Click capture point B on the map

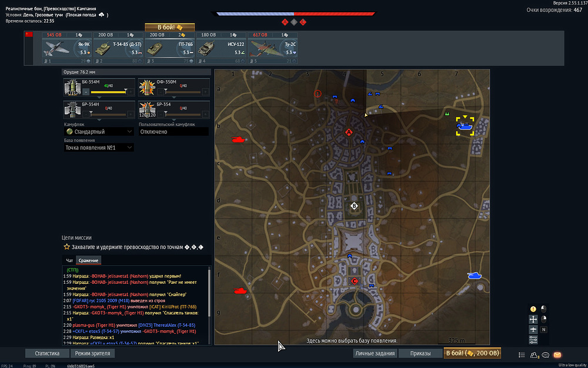(354, 205)
